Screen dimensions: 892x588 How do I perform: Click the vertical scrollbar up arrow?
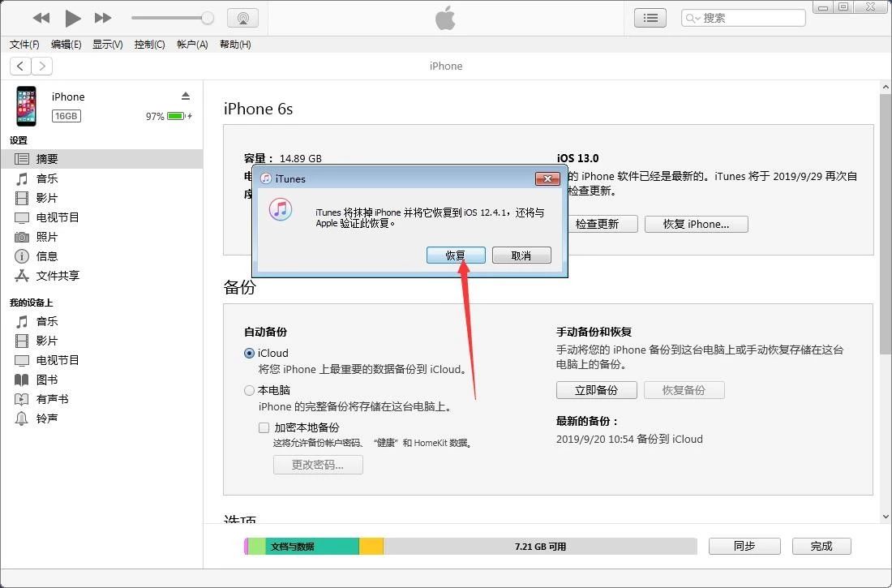(x=886, y=87)
